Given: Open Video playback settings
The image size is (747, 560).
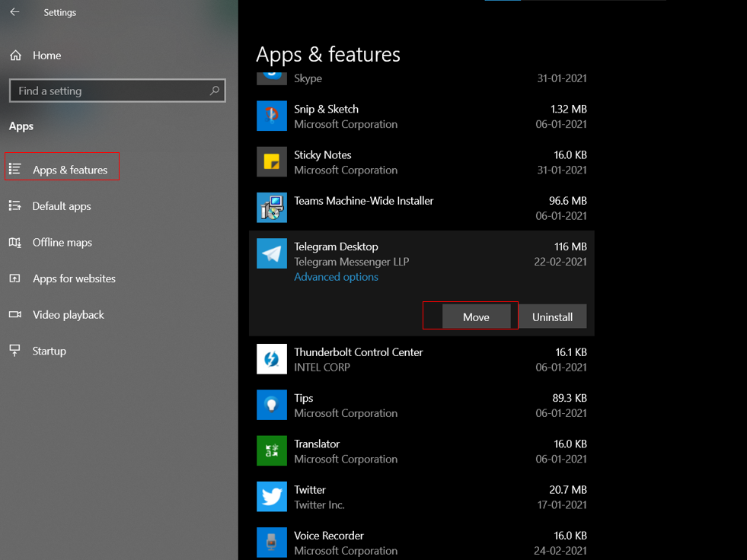Looking at the screenshot, I should click(68, 315).
